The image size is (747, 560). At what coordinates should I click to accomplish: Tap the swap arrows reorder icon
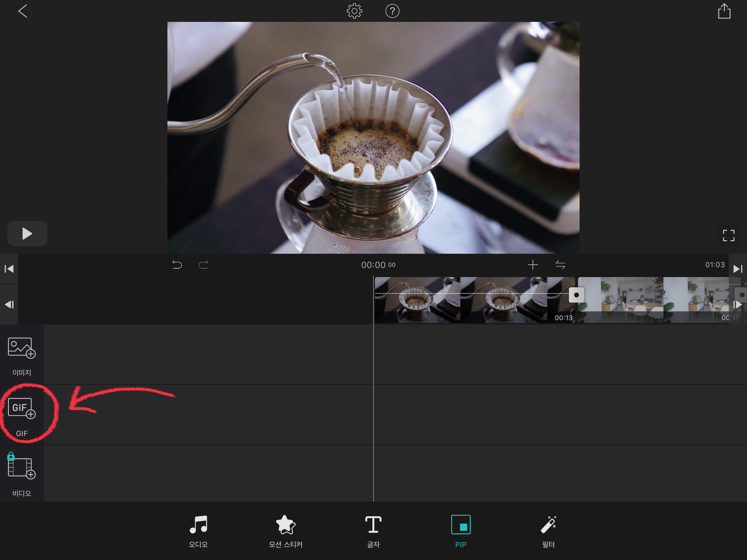point(560,265)
